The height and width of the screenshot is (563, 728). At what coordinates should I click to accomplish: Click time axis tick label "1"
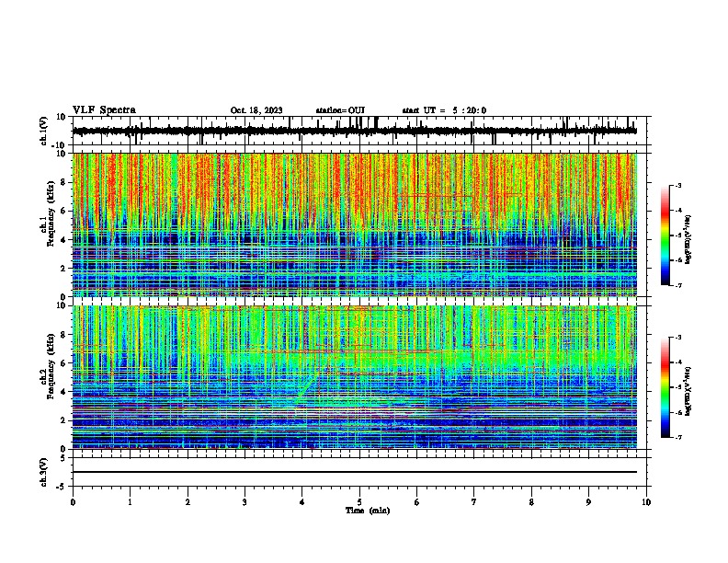pos(130,502)
